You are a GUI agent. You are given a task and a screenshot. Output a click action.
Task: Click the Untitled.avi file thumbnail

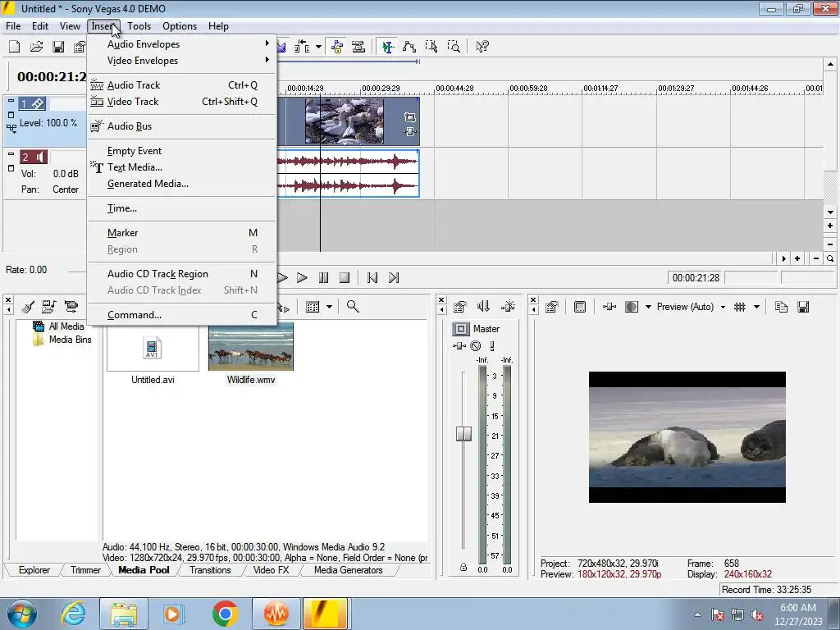(153, 347)
